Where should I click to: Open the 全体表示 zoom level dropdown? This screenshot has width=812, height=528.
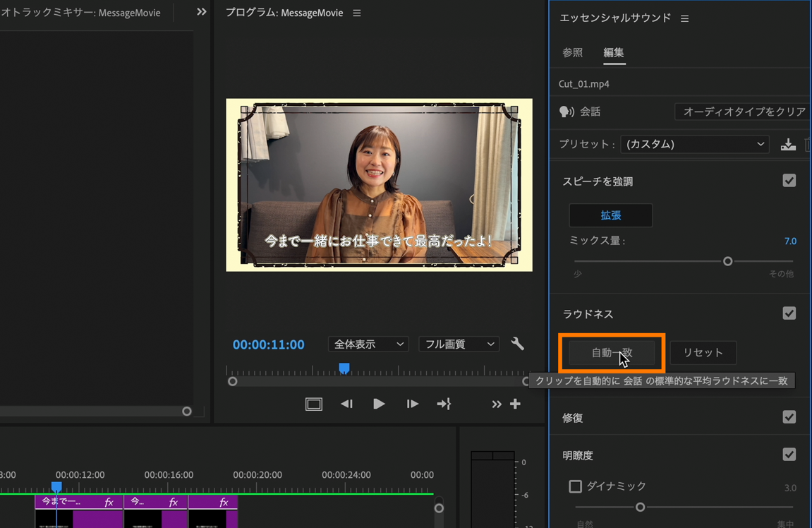point(368,344)
